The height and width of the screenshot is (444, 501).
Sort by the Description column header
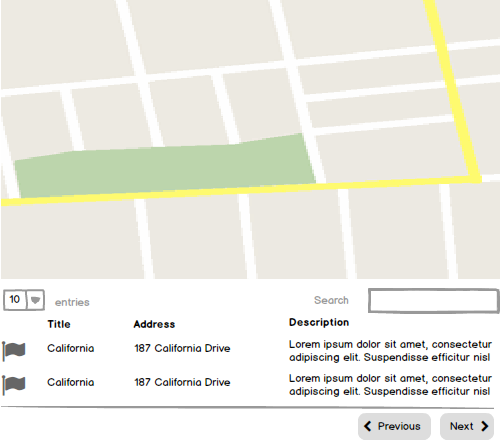319,322
